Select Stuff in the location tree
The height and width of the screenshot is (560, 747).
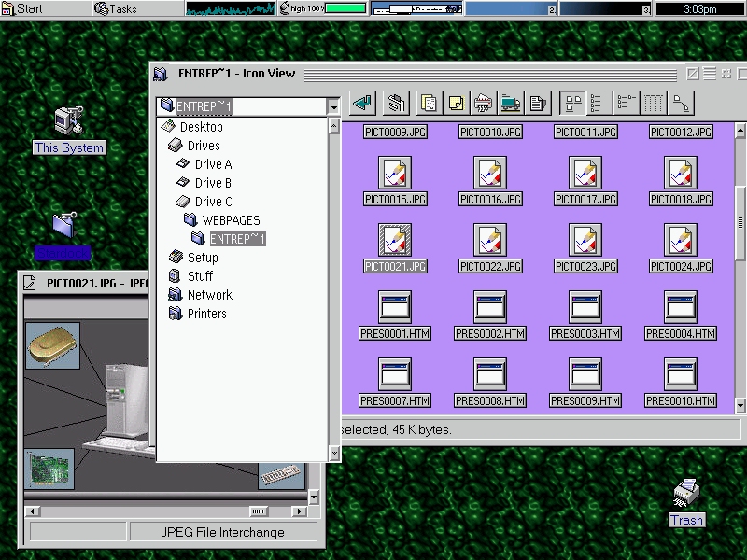click(x=191, y=275)
